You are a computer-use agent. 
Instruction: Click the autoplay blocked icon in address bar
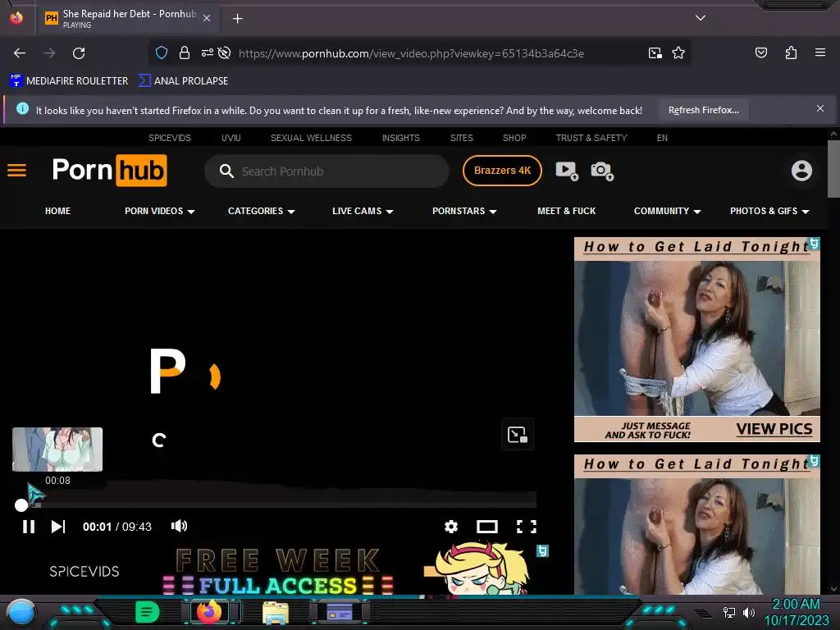click(x=225, y=52)
